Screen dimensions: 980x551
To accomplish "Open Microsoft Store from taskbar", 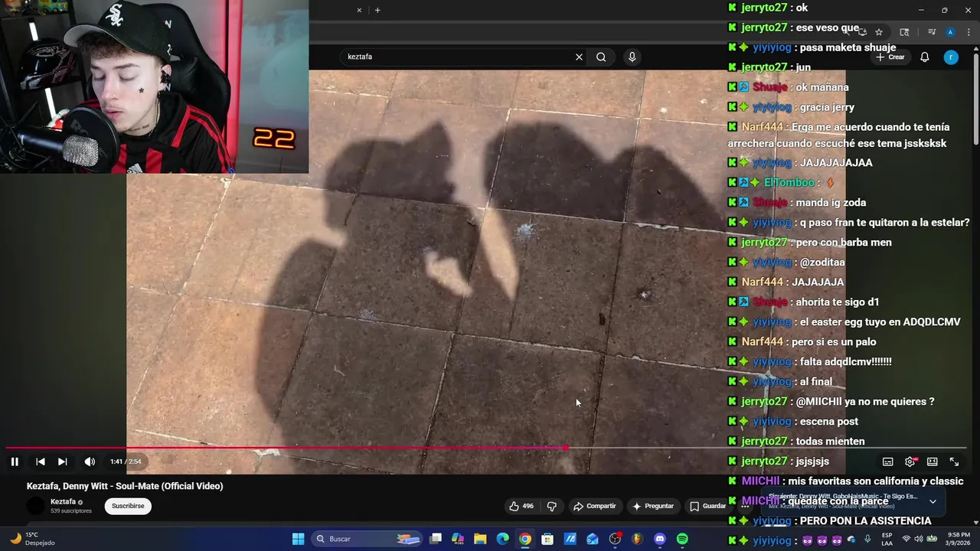I will pyautogui.click(x=547, y=539).
